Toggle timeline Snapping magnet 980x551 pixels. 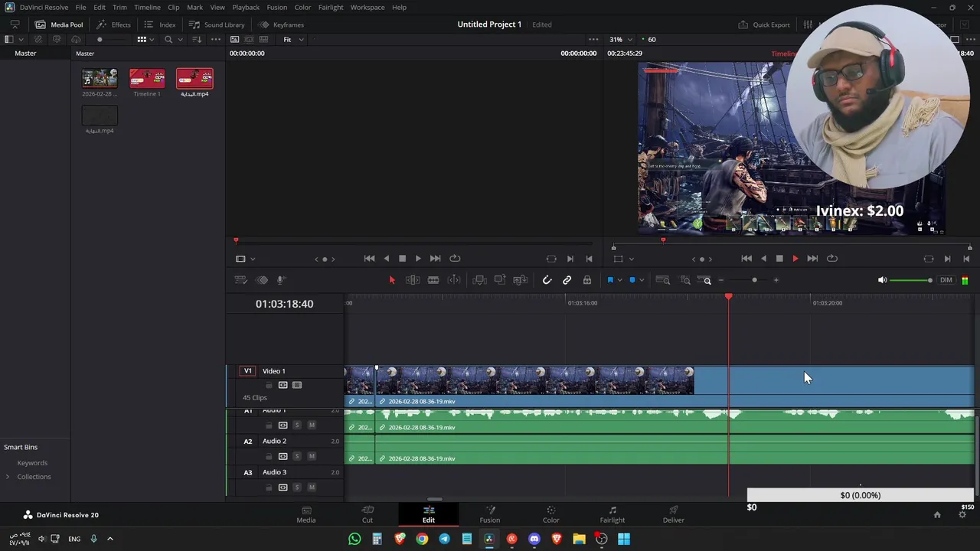[x=547, y=280]
